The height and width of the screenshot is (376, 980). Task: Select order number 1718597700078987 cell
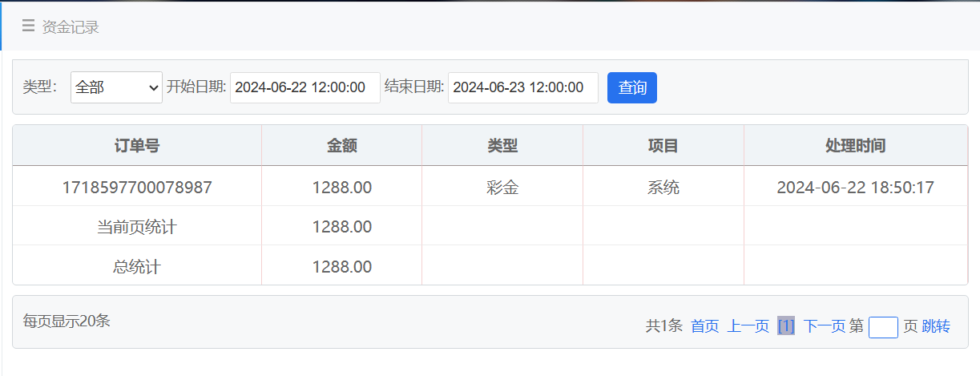(x=137, y=188)
